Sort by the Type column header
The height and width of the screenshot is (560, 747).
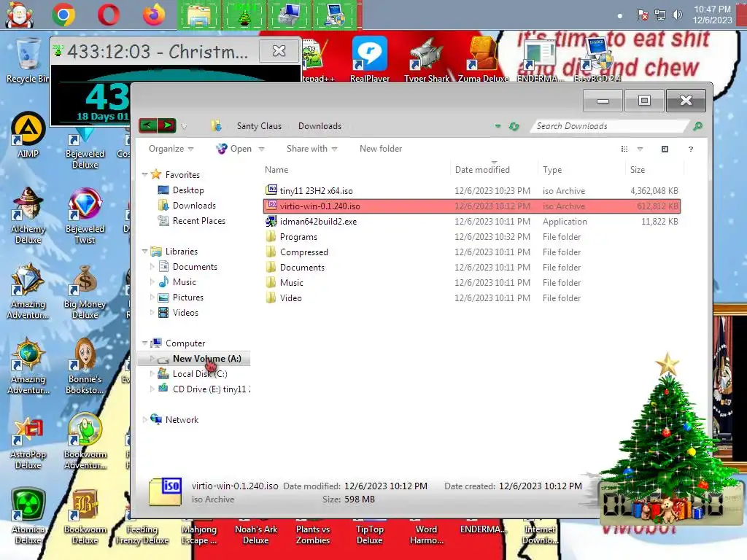581,169
